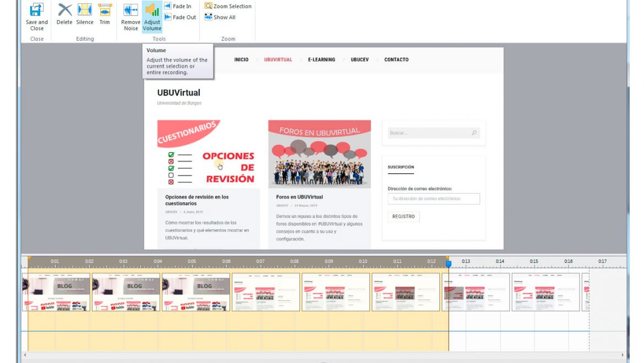This screenshot has height=363, width=644.
Task: Open the INICIO menu item in the preview
Action: pyautogui.click(x=241, y=59)
